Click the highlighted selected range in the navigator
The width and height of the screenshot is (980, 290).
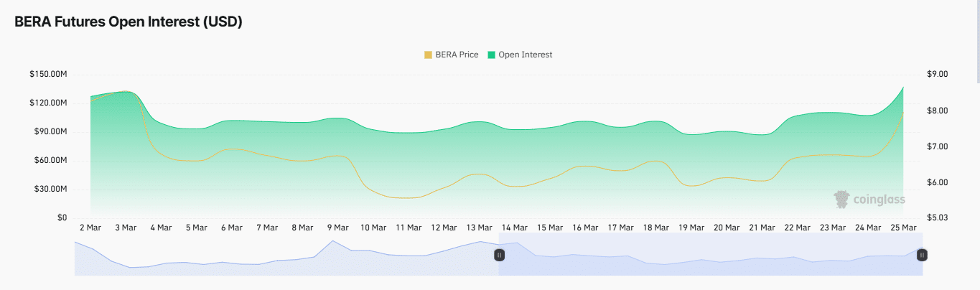(x=711, y=254)
